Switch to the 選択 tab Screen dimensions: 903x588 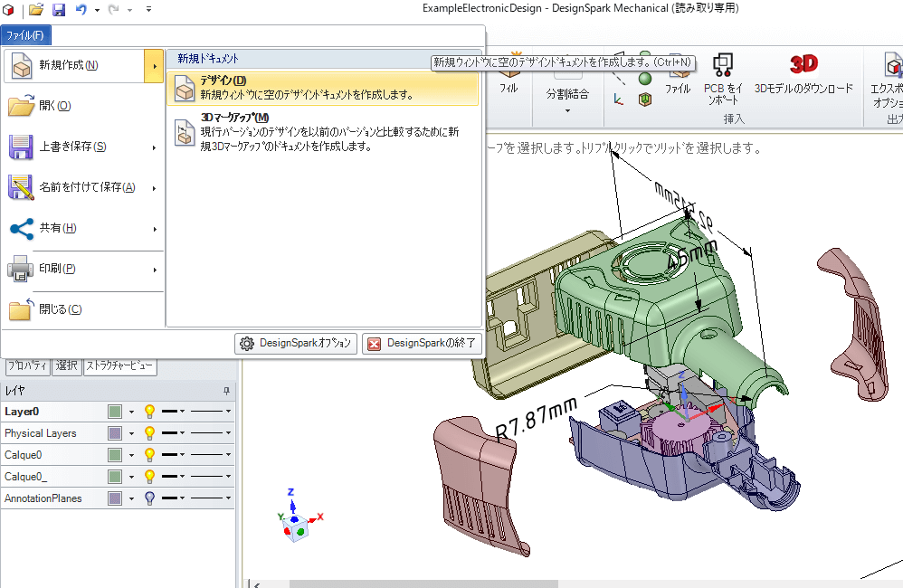tap(67, 365)
